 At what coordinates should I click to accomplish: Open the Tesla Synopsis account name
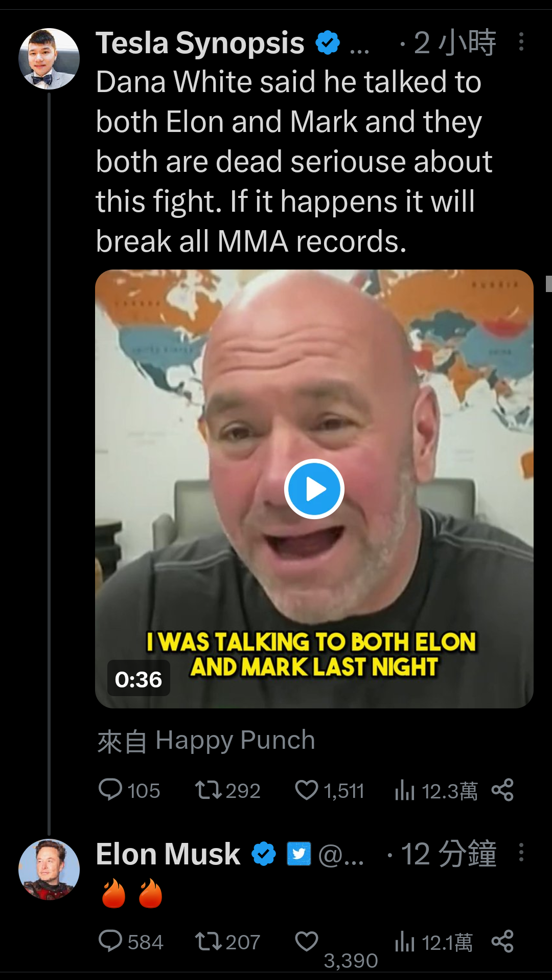point(200,42)
